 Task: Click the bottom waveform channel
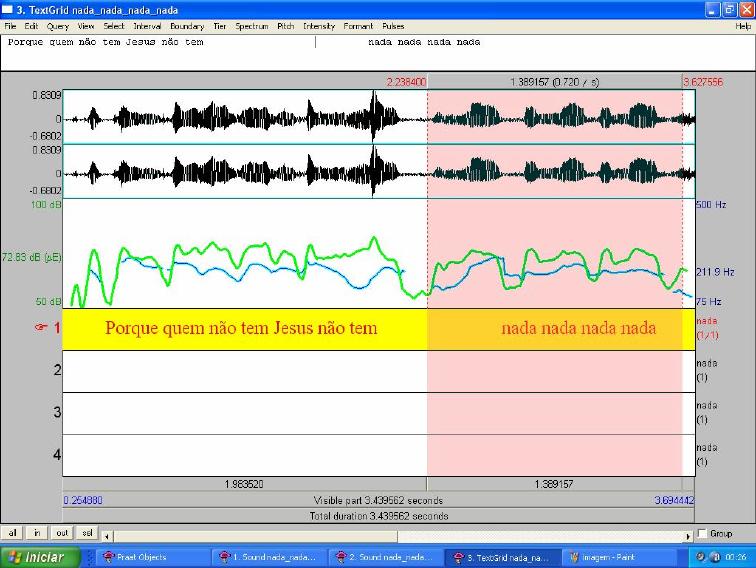coord(378,171)
